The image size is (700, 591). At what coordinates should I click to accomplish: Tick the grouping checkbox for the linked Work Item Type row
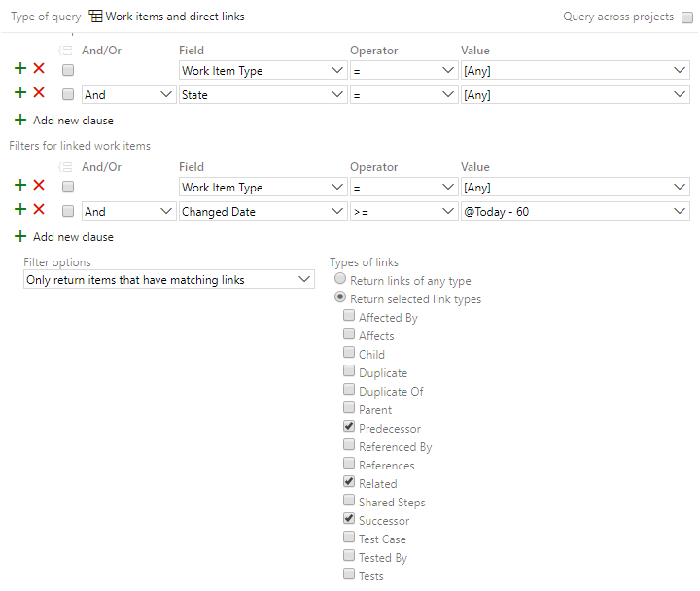68,187
